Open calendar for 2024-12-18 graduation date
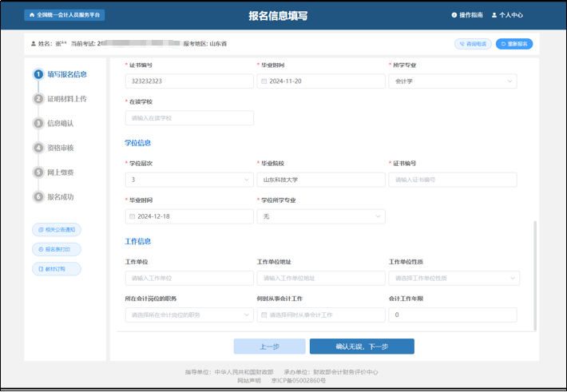The height and width of the screenshot is (392, 567). tap(132, 216)
